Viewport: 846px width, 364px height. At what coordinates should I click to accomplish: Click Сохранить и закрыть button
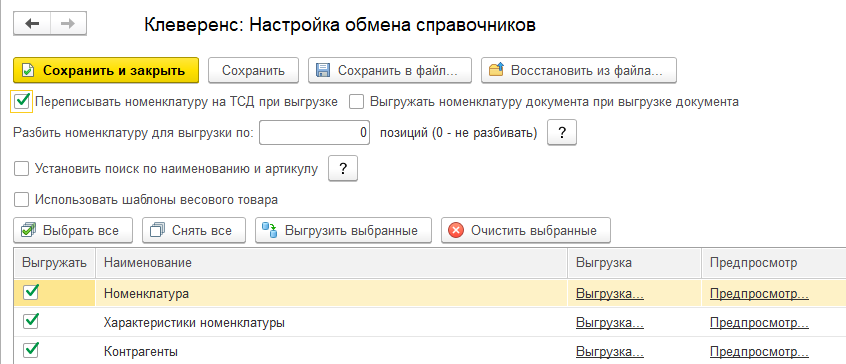click(x=106, y=71)
